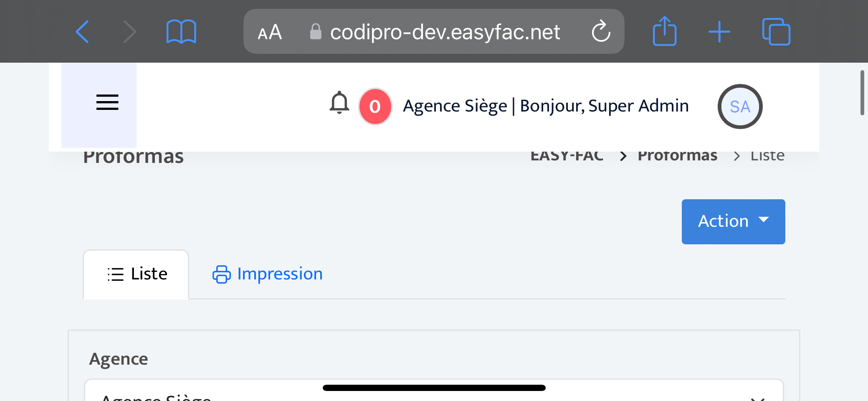This screenshot has height=401, width=868.
Task: Open the Agence select dropdown
Action: [x=433, y=393]
